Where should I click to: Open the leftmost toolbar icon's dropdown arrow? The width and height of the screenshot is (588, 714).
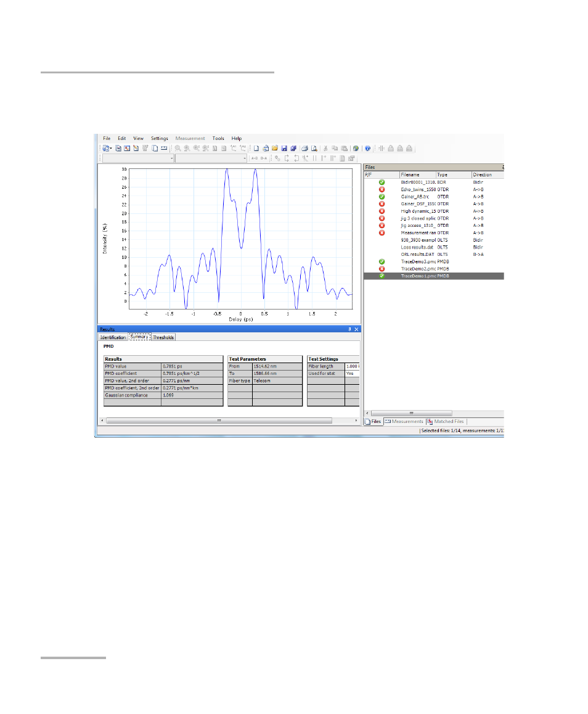coord(111,149)
